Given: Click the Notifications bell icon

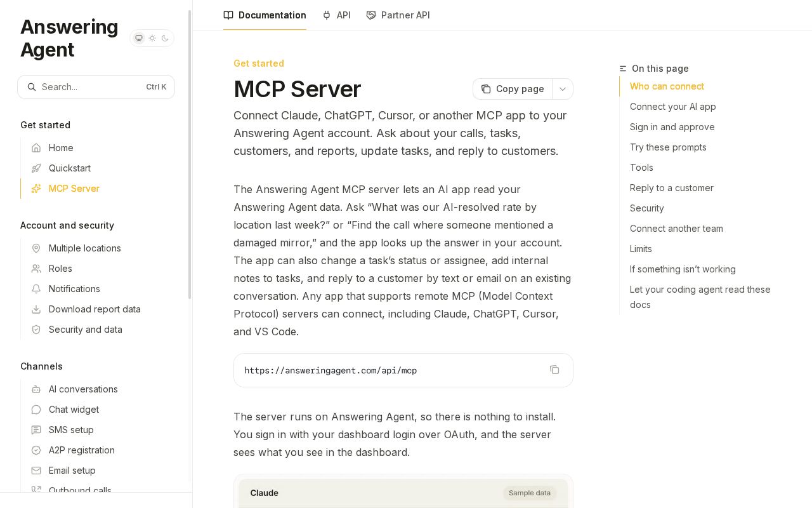Looking at the screenshot, I should (x=36, y=289).
